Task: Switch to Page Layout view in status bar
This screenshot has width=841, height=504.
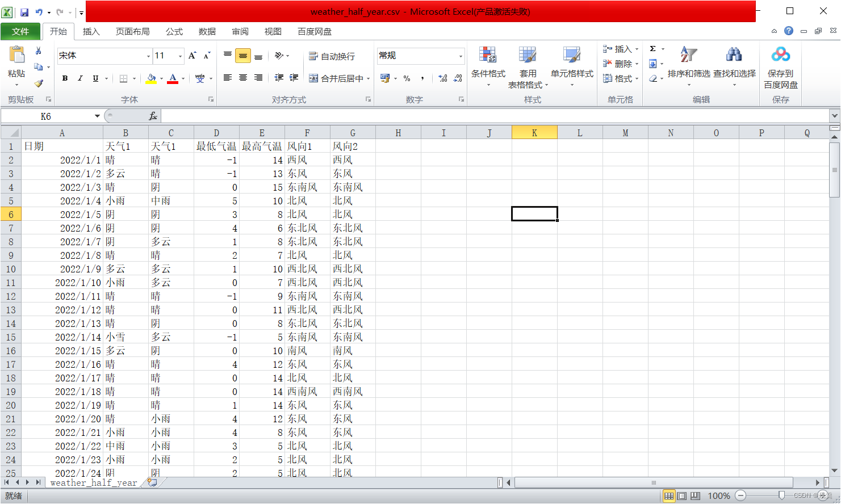Action: tap(682, 496)
